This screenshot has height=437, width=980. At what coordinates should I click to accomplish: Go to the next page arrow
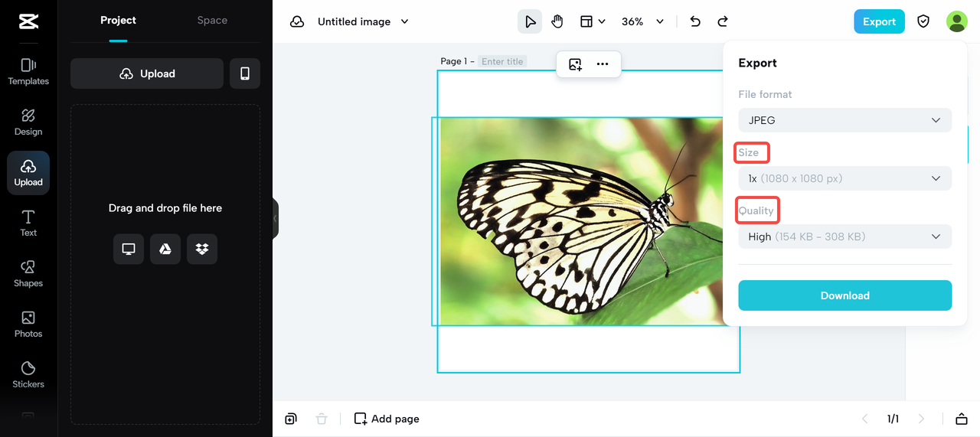click(x=921, y=419)
